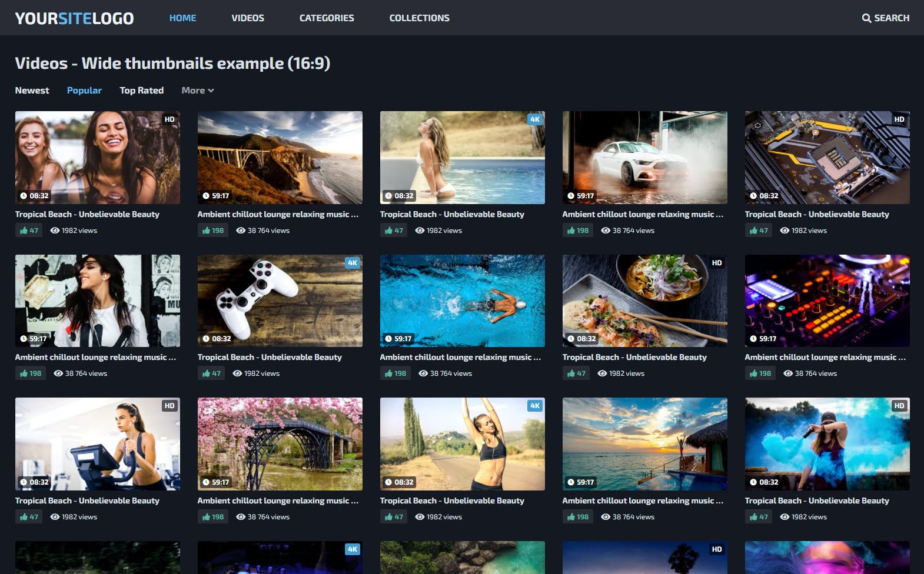Open the coastal bridge video thumbnail

(280, 158)
